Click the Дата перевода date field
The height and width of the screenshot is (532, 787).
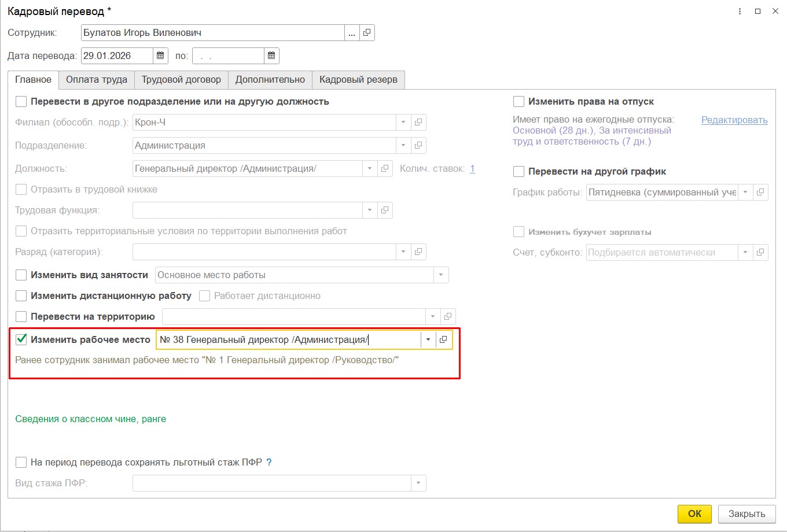point(117,56)
